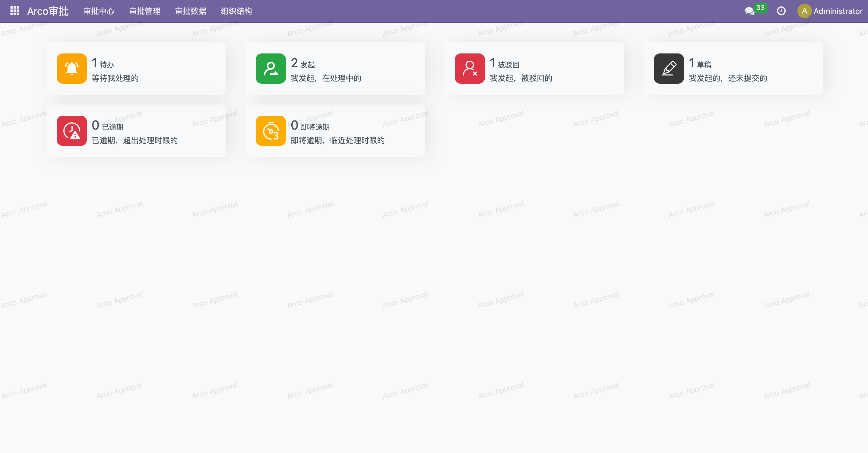The image size is (868, 453).
Task: Click the red rejected user icon
Action: click(469, 69)
